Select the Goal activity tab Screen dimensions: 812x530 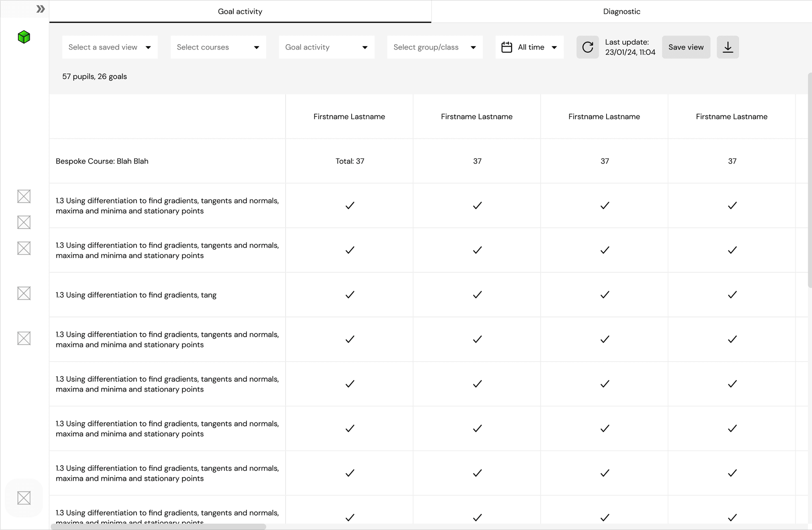point(240,11)
